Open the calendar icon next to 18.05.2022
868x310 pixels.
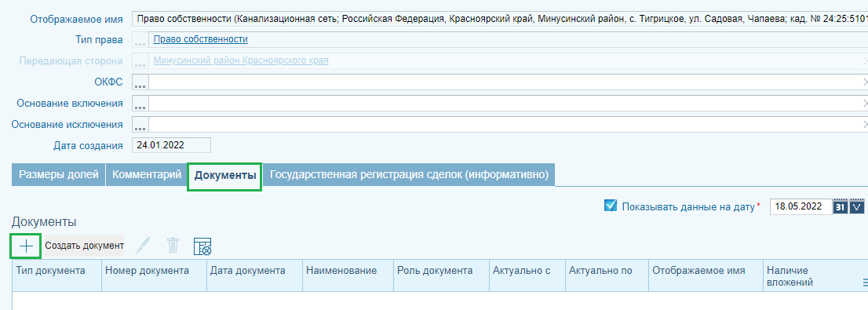tap(841, 207)
